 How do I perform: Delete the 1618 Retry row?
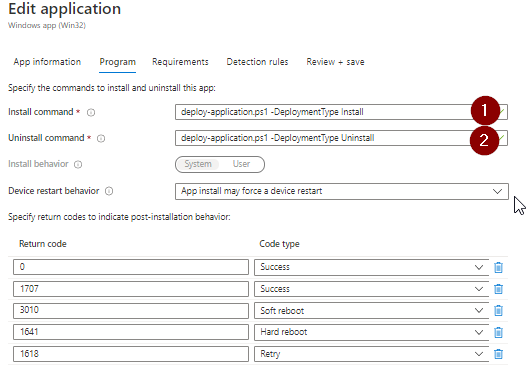click(498, 354)
